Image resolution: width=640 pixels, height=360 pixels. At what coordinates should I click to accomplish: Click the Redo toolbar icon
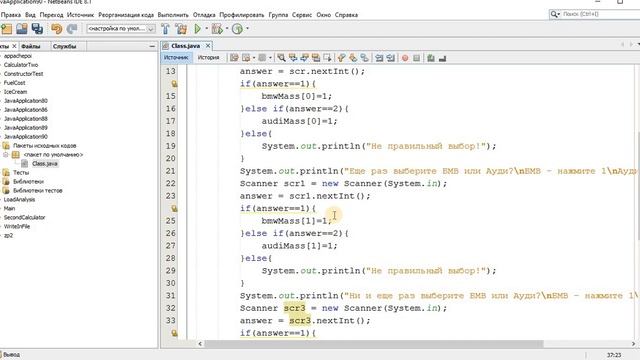click(x=72, y=29)
